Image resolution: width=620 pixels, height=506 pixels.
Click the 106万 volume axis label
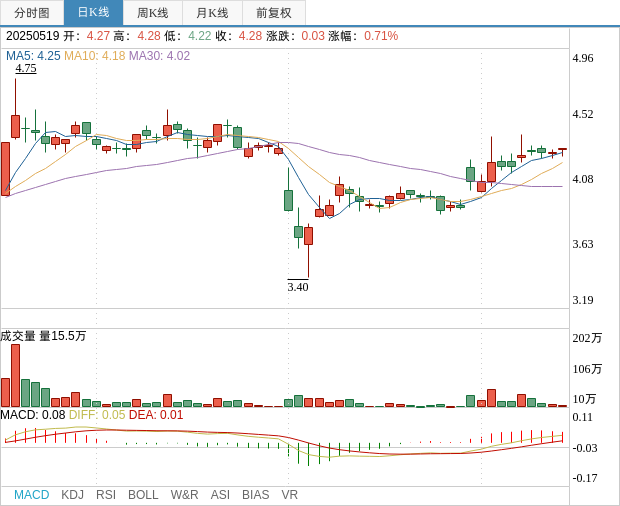pos(587,369)
